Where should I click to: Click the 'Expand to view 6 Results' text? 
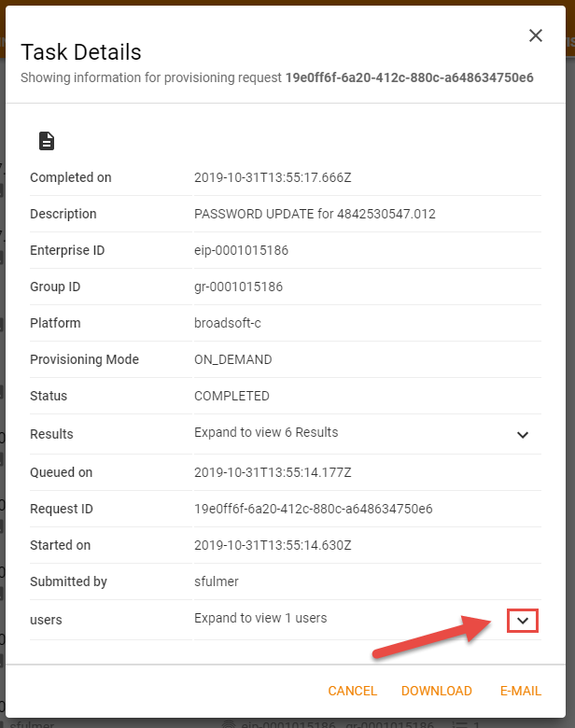pyautogui.click(x=266, y=433)
